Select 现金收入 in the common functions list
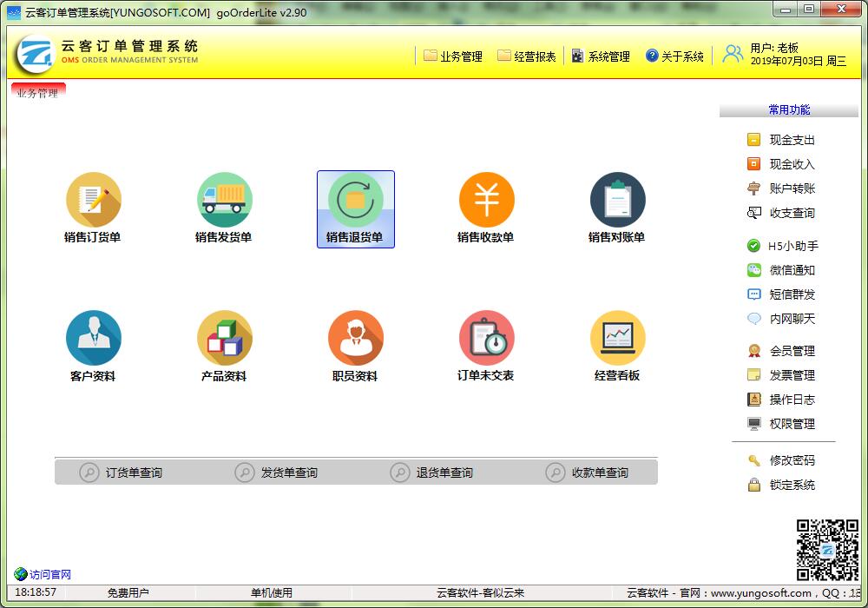Screen dimensions: 868x608 coord(781,164)
